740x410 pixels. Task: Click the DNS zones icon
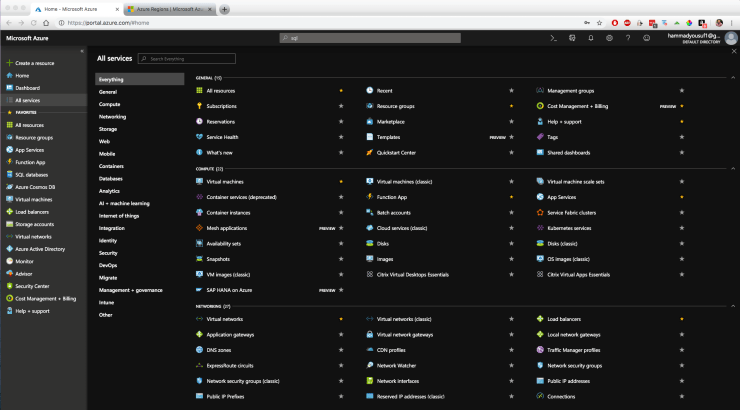[x=199, y=350]
